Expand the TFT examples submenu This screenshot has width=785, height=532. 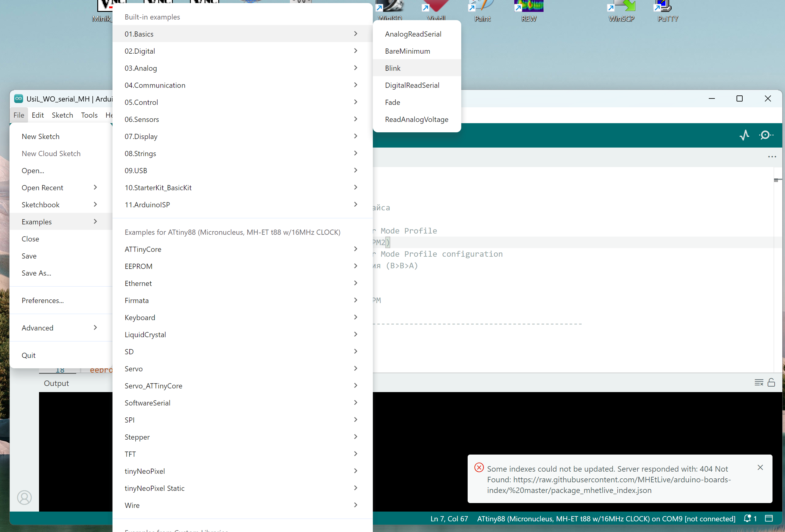243,454
